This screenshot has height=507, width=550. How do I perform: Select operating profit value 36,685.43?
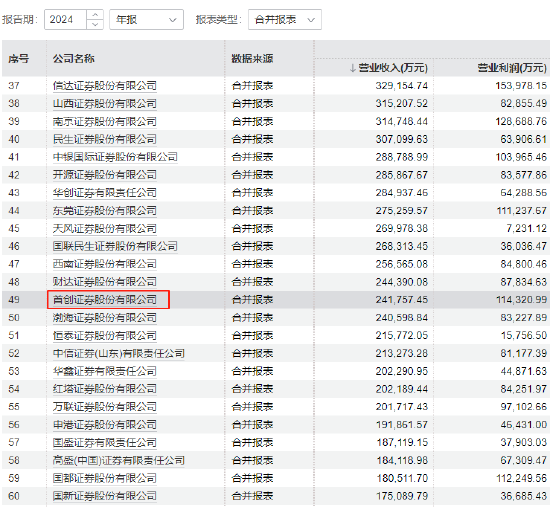(524, 496)
